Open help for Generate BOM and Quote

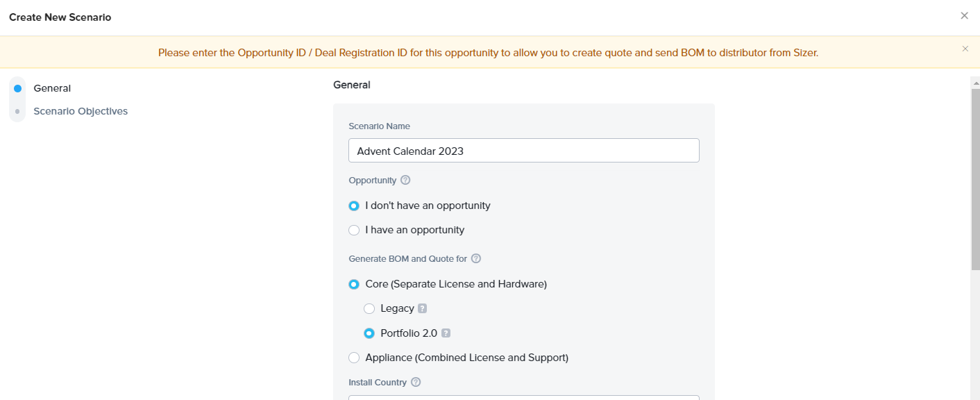click(476, 258)
